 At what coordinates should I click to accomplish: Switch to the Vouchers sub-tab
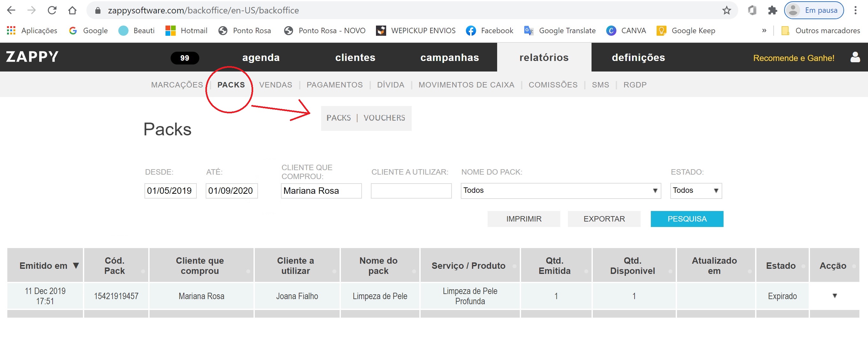(384, 118)
